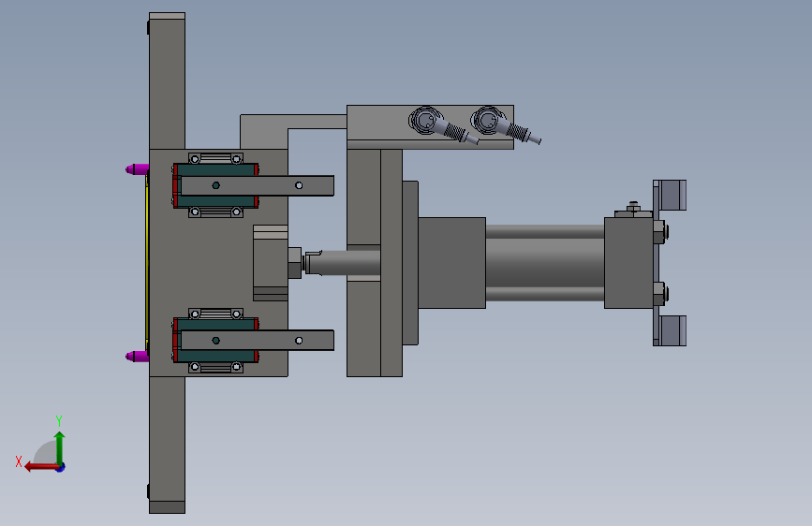This screenshot has height=526, width=812.
Task: Select the upper magenta locating pin
Action: pyautogui.click(x=138, y=169)
